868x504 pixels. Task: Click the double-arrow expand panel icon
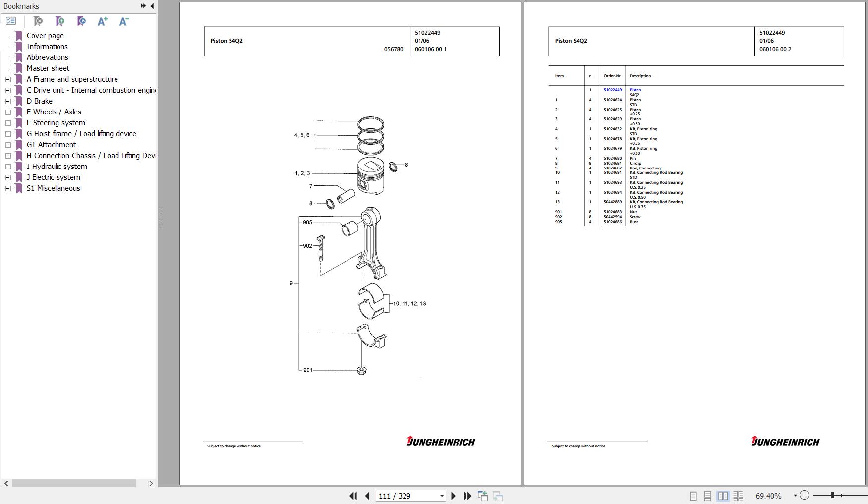click(143, 6)
